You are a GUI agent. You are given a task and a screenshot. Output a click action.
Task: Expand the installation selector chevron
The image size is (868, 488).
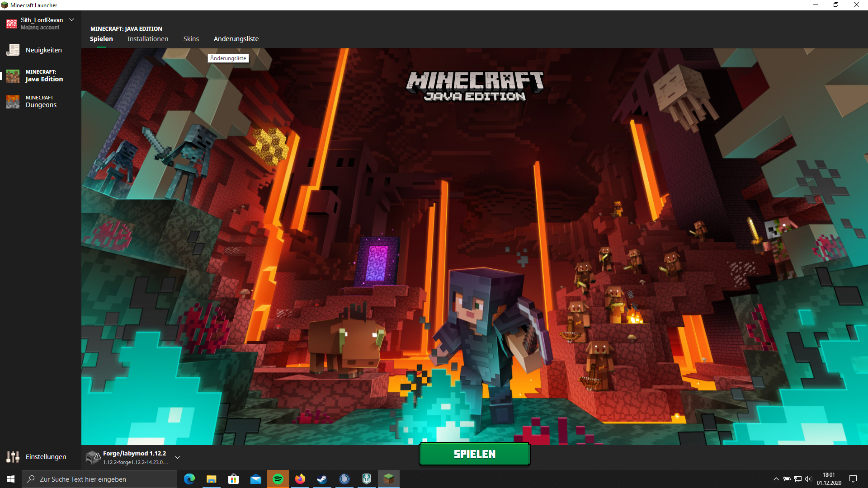pos(178,457)
